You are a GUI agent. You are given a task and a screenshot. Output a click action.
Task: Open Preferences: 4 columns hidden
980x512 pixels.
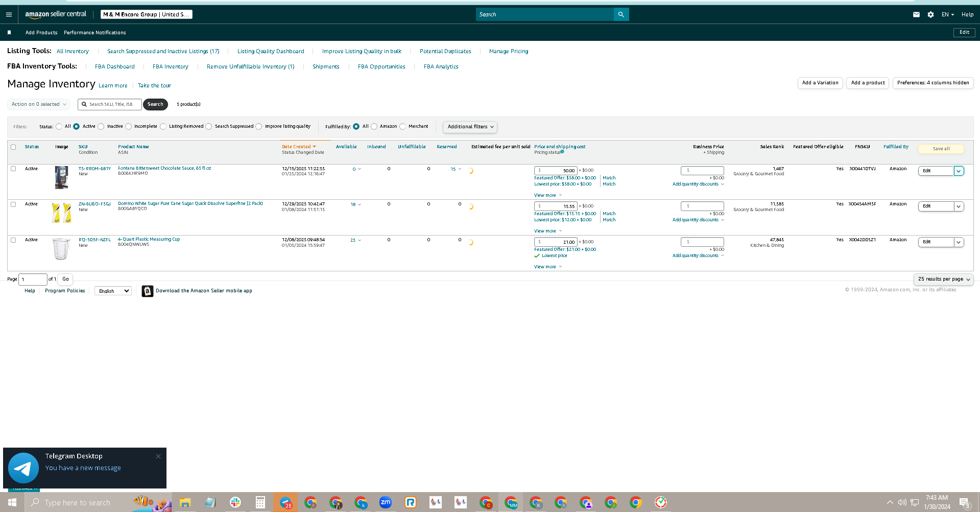pos(933,83)
